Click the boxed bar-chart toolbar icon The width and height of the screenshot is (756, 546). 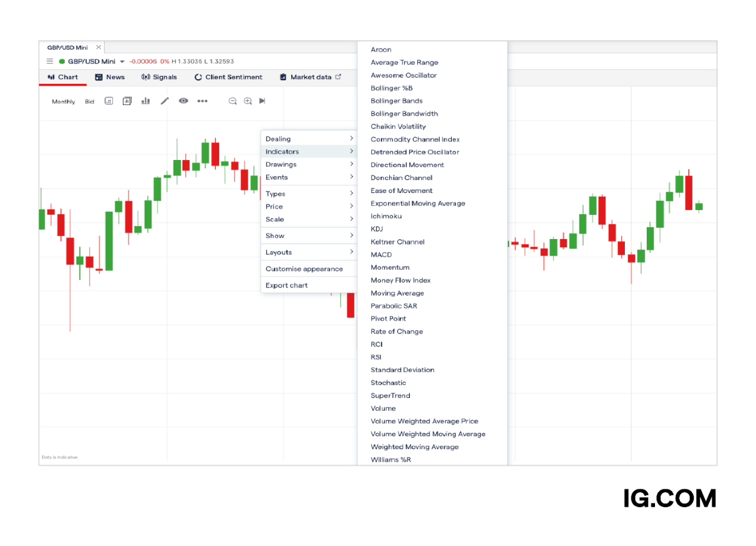pos(127,101)
